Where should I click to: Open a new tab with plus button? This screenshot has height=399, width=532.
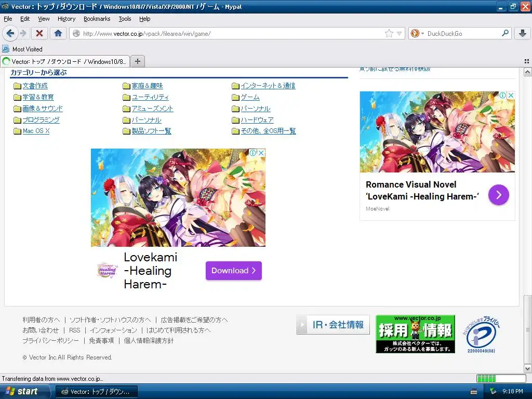click(x=137, y=61)
